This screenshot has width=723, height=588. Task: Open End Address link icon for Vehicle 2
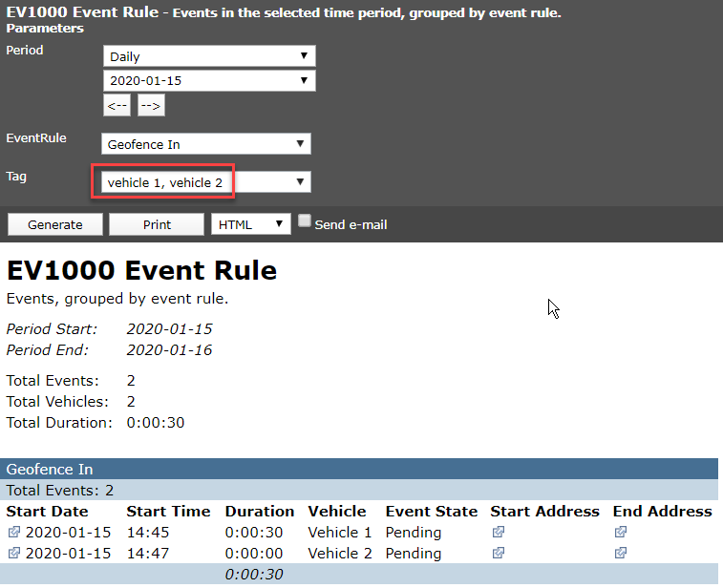pos(620,553)
